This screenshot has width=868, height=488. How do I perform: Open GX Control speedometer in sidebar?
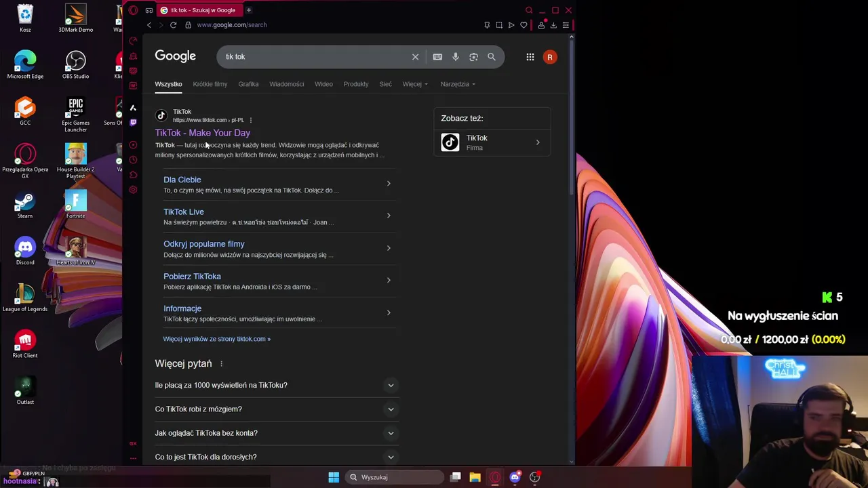pyautogui.click(x=133, y=41)
